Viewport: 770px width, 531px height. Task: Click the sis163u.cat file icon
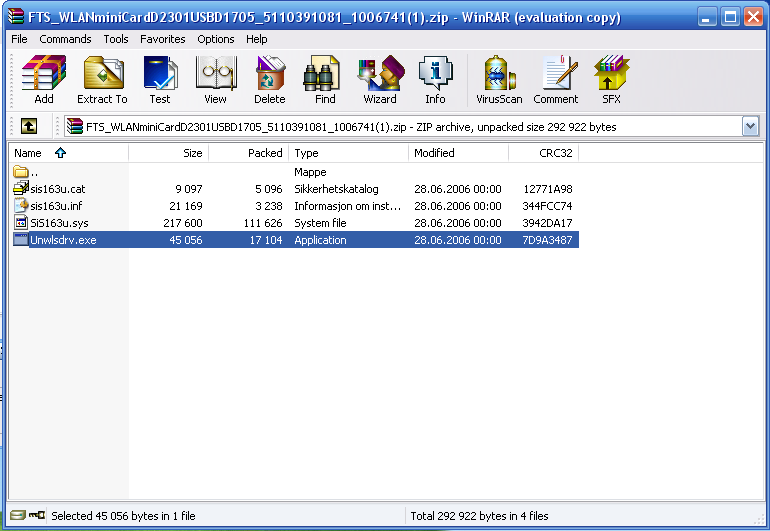click(x=21, y=188)
